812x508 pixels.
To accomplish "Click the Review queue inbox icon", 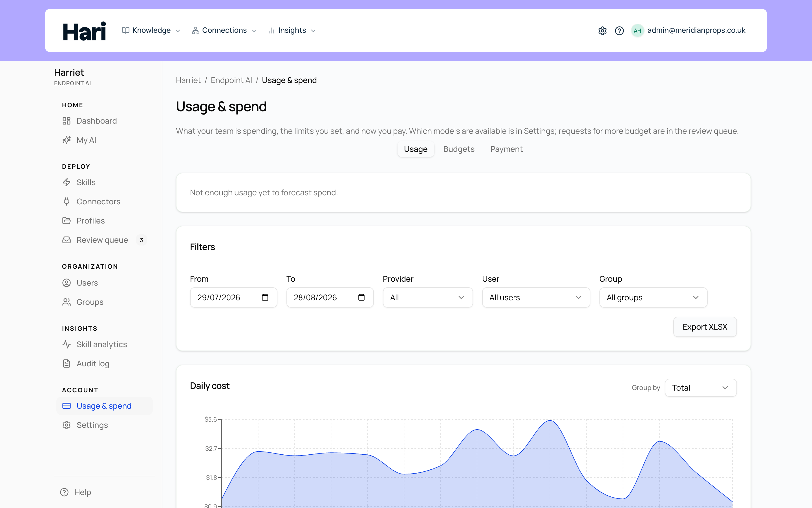I will [x=67, y=240].
